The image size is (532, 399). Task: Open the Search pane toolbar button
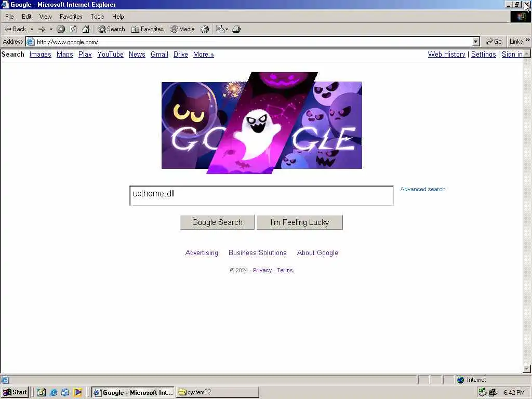click(111, 29)
